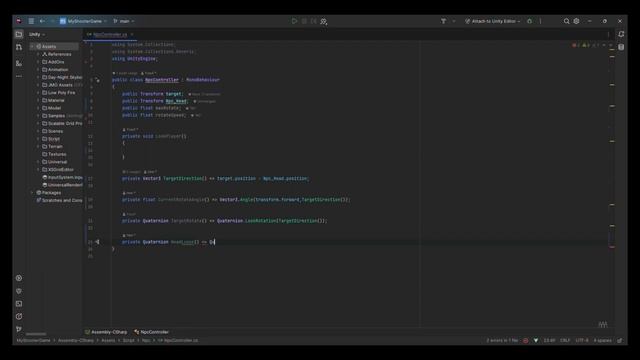Open the Explorer tool window icon
Screen dimensions: 640x360
click(x=19, y=35)
